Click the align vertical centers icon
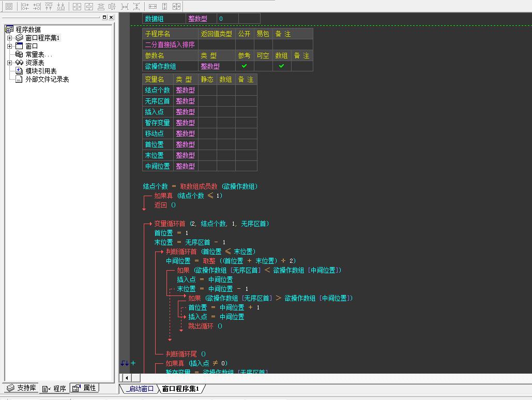Screen dimensions: 532x400 [112, 6]
